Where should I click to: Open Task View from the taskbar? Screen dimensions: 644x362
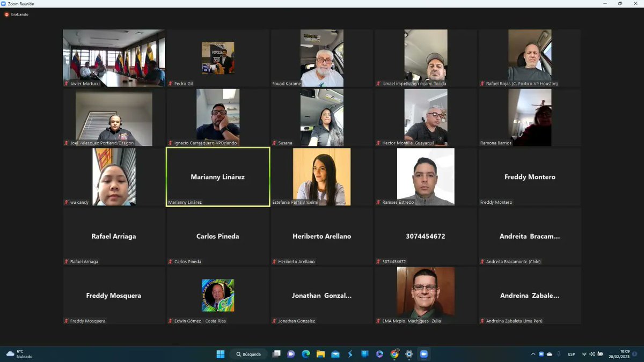click(x=276, y=354)
